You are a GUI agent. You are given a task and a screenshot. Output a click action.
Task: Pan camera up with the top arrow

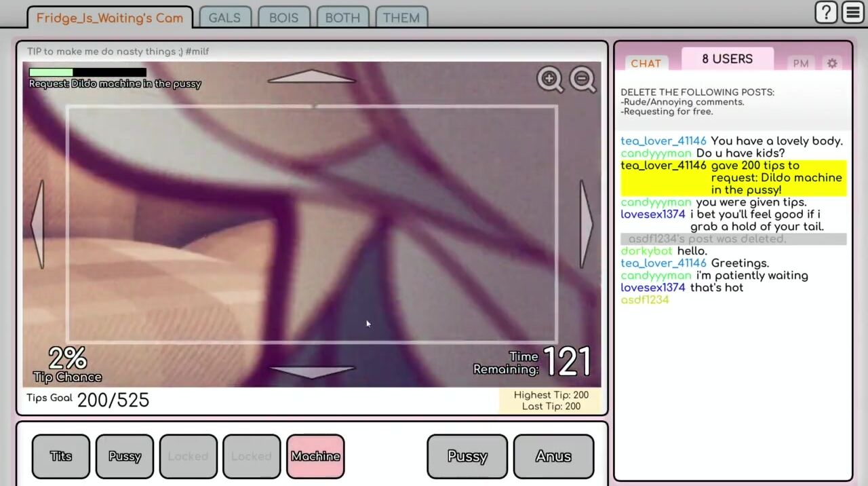(311, 76)
